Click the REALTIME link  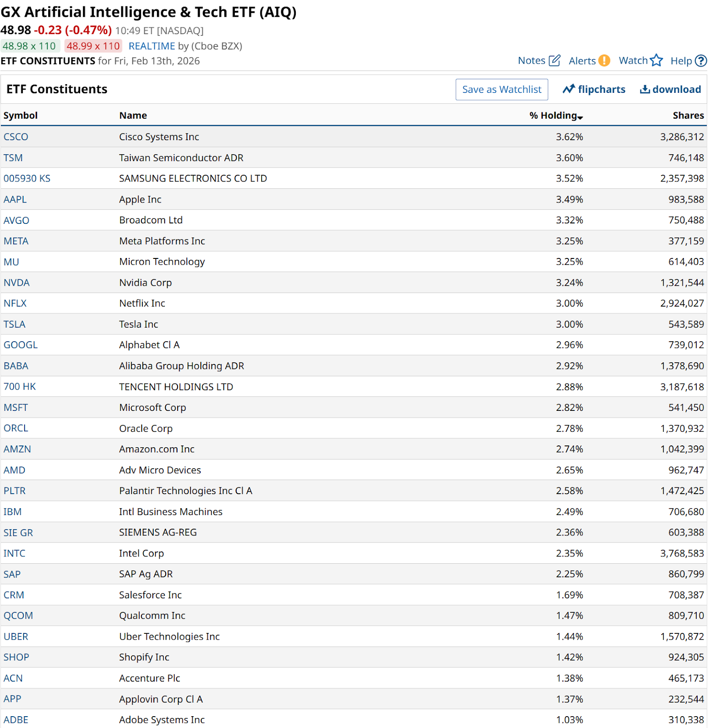(x=152, y=46)
